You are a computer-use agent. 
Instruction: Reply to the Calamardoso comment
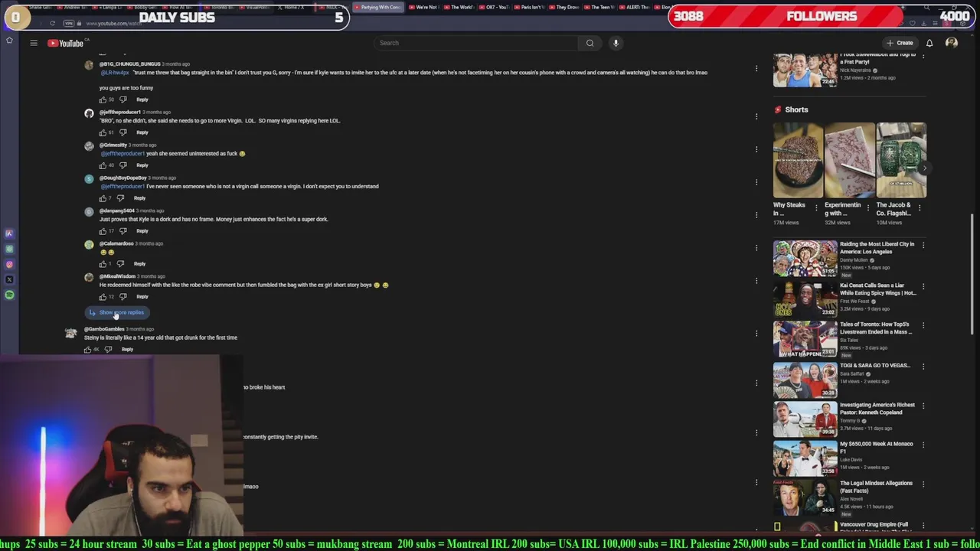pos(139,264)
